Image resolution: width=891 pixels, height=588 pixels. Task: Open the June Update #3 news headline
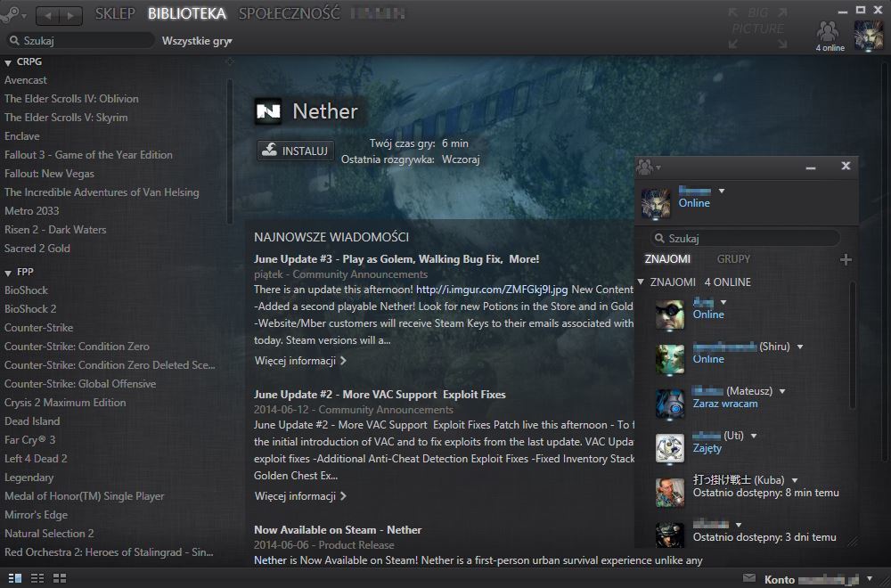tap(396, 259)
